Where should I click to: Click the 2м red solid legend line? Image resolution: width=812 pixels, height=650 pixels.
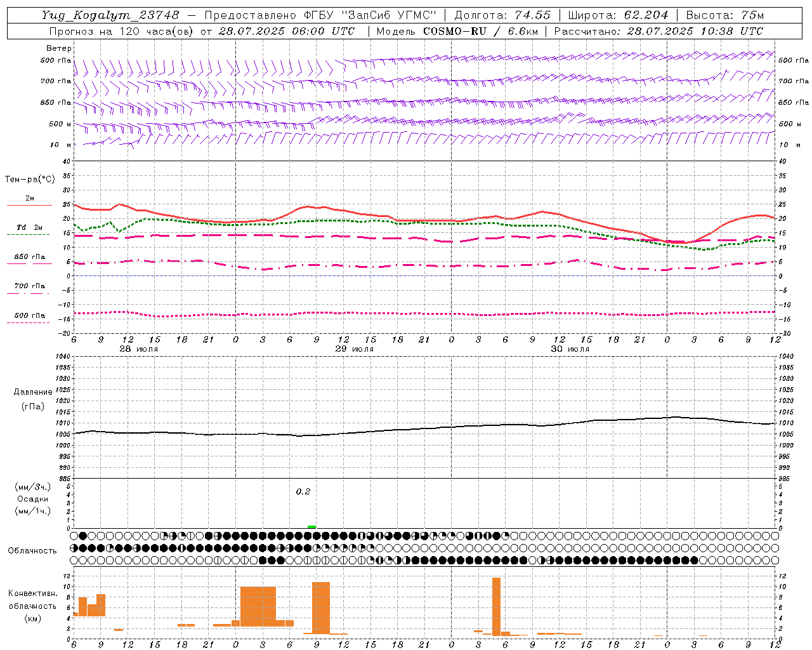29,205
